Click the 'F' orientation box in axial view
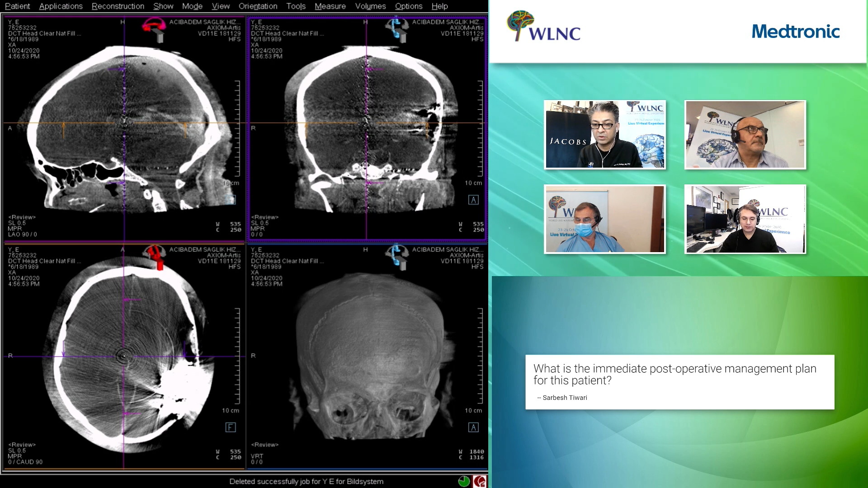 click(231, 427)
